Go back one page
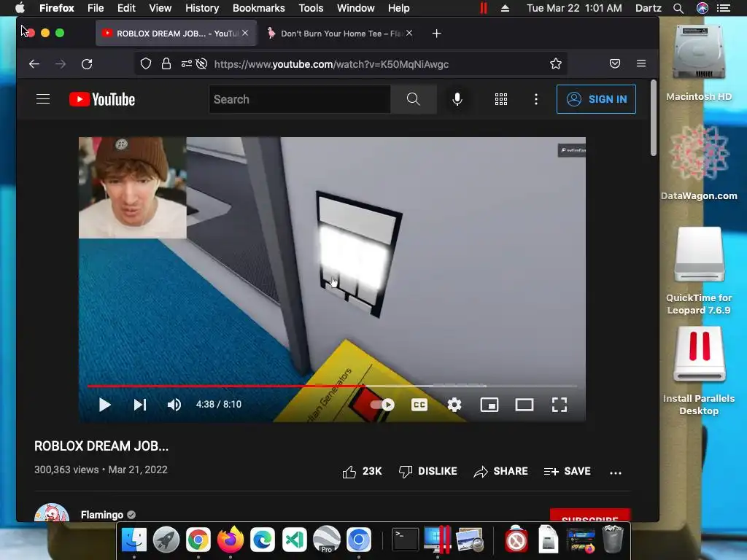 coord(34,64)
